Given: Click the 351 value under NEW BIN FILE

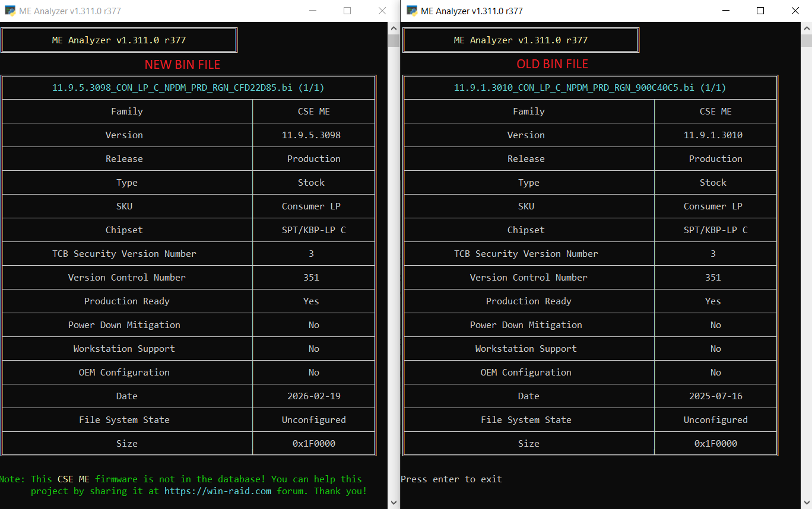Looking at the screenshot, I should [311, 278].
